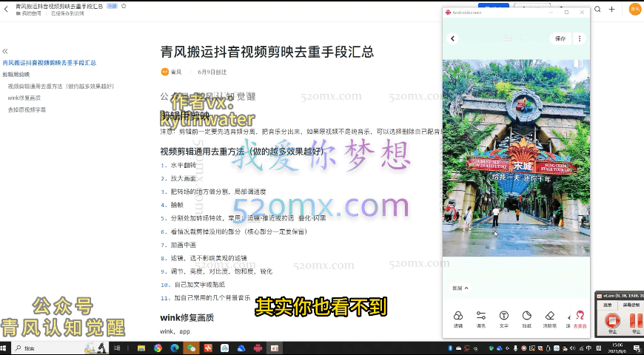This screenshot has height=355, width=644.
Task: Select the 消除笔 eraser pen tool
Action: tap(549, 319)
